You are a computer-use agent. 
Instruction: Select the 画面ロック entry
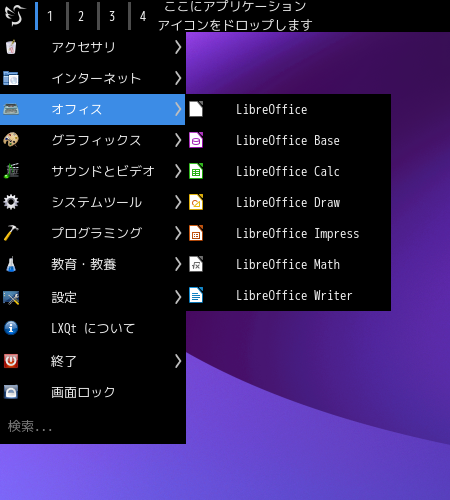click(92, 392)
